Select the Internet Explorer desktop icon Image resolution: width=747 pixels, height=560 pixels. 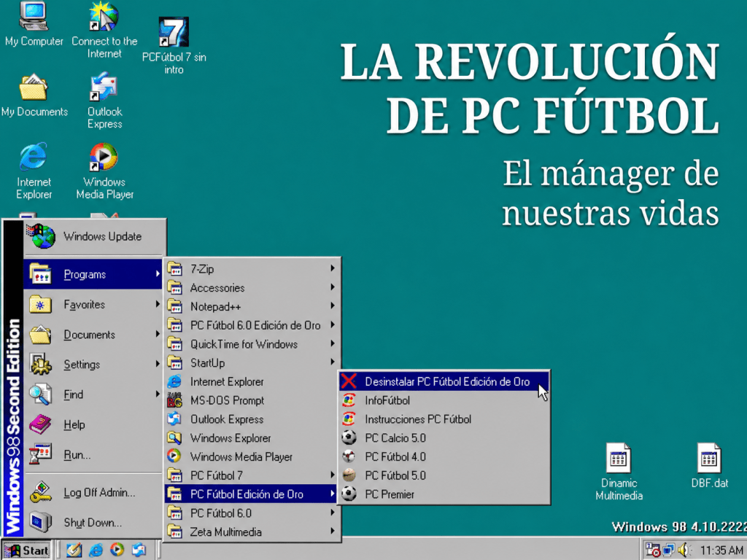click(34, 171)
